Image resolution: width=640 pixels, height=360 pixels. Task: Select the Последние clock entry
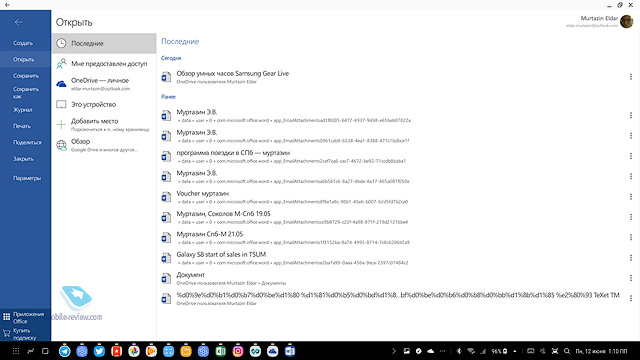pos(104,43)
